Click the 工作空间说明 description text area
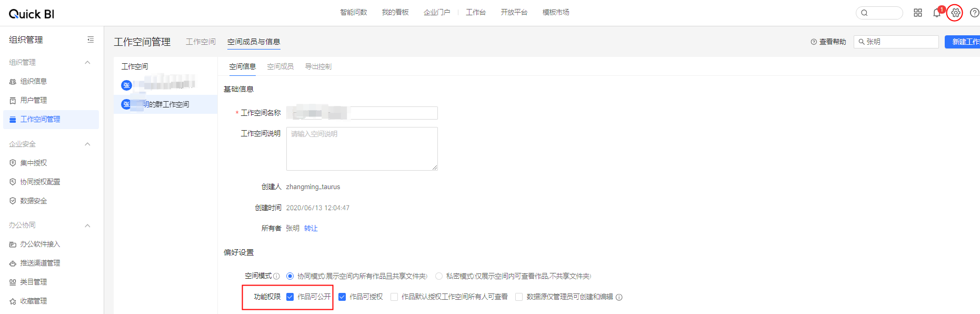980x314 pixels. click(x=362, y=149)
